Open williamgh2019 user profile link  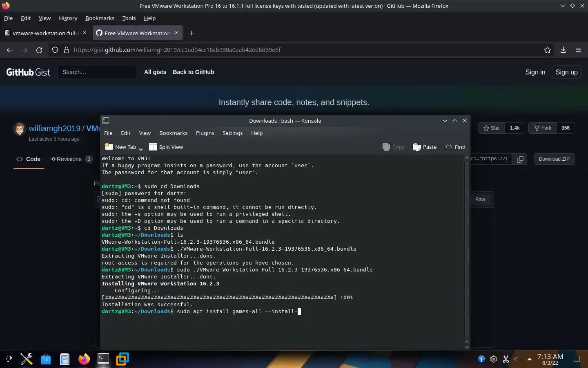pyautogui.click(x=54, y=128)
